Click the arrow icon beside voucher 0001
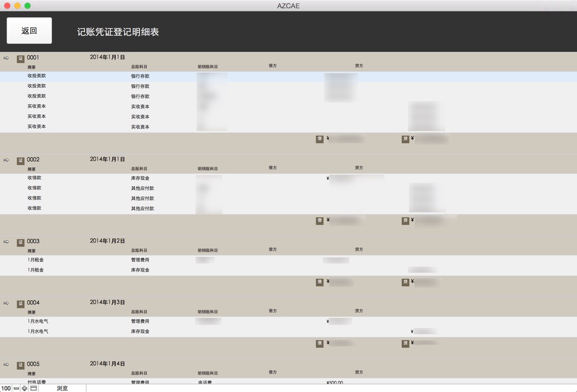 [x=6, y=58]
